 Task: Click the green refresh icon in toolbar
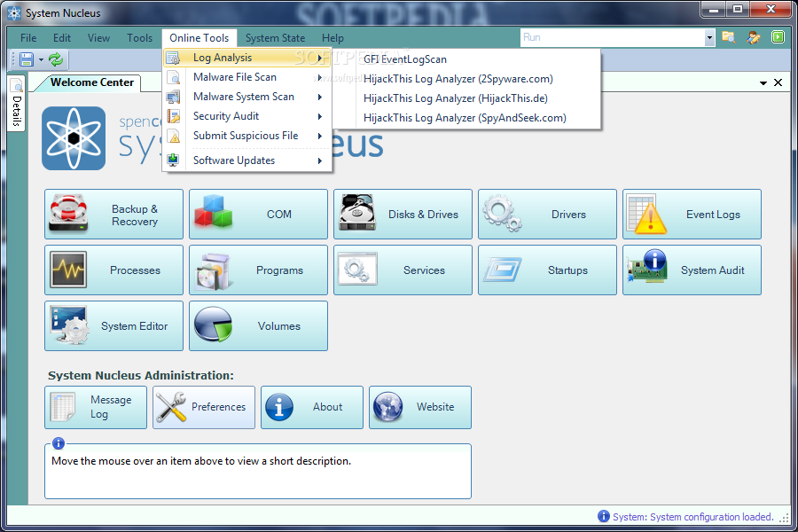click(x=56, y=59)
